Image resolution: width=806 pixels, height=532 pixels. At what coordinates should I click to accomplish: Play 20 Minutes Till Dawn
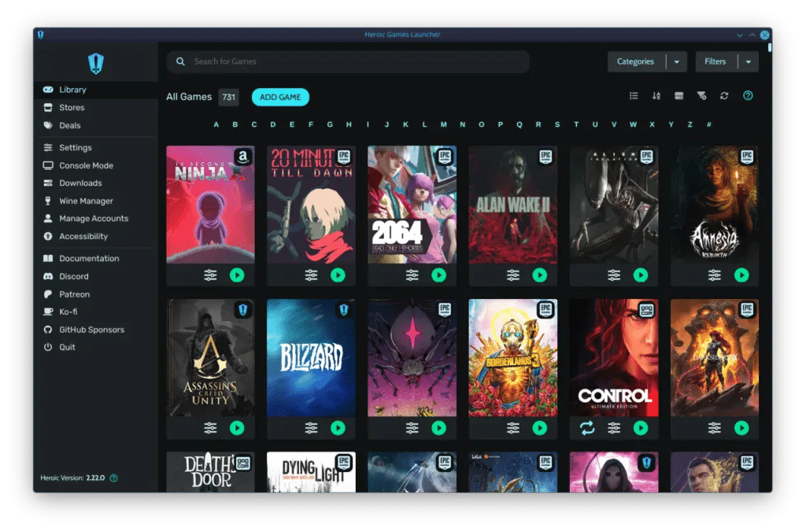[x=338, y=275]
